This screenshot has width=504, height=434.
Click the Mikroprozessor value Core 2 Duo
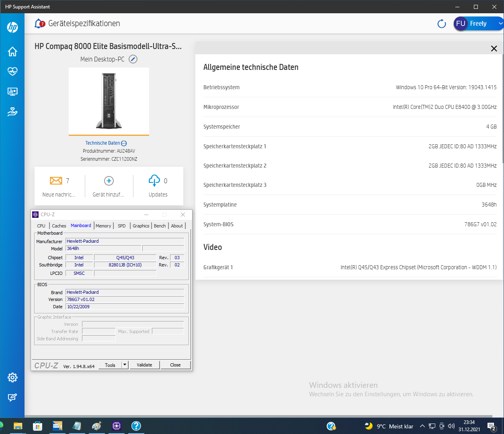point(445,107)
